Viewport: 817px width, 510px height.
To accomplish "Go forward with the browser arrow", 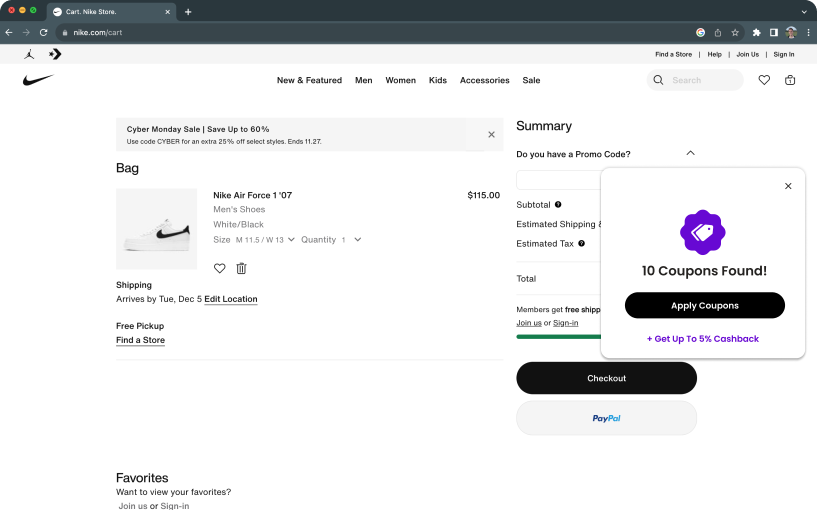I will pos(26,32).
